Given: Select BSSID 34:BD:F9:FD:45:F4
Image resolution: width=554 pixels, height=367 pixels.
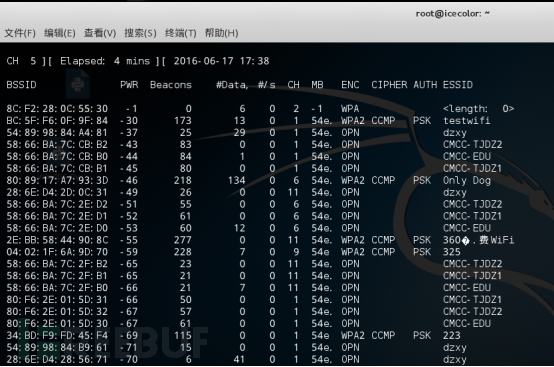Looking at the screenshot, I should pyautogui.click(x=57, y=336).
